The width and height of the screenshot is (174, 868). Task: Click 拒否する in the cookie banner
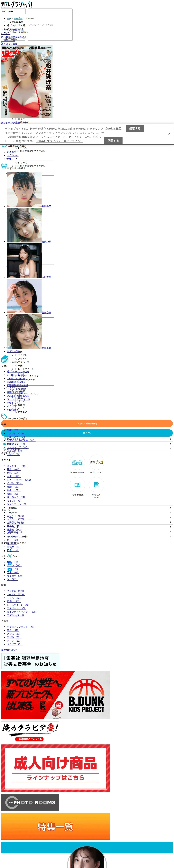click(x=135, y=128)
